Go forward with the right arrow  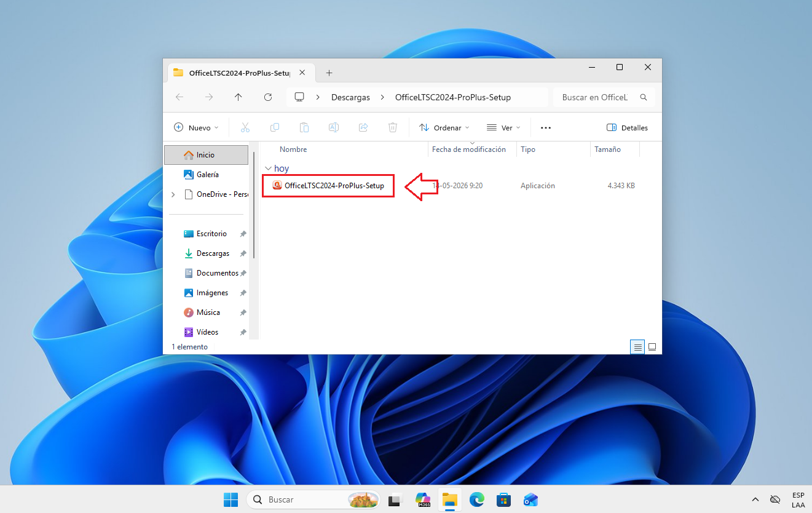[x=209, y=97]
